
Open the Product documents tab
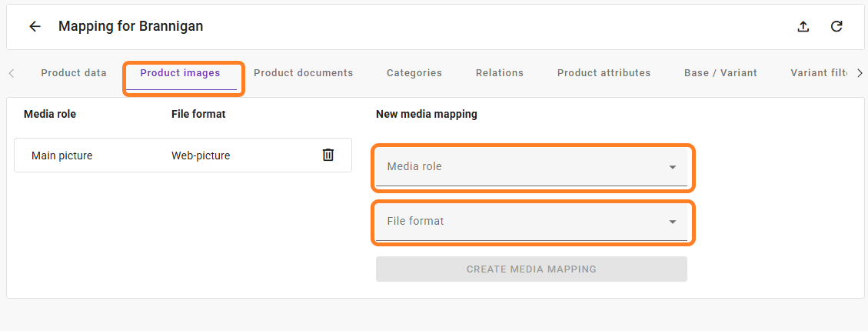pyautogui.click(x=303, y=73)
